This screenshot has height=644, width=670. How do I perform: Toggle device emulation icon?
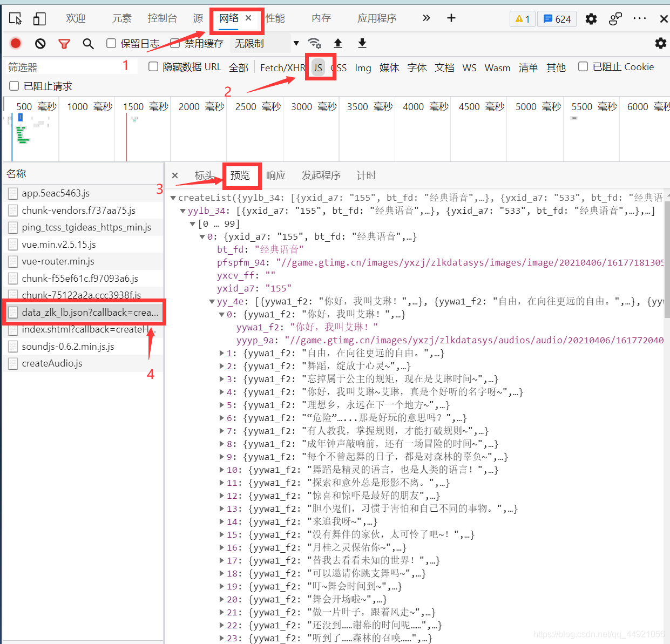pos(39,19)
